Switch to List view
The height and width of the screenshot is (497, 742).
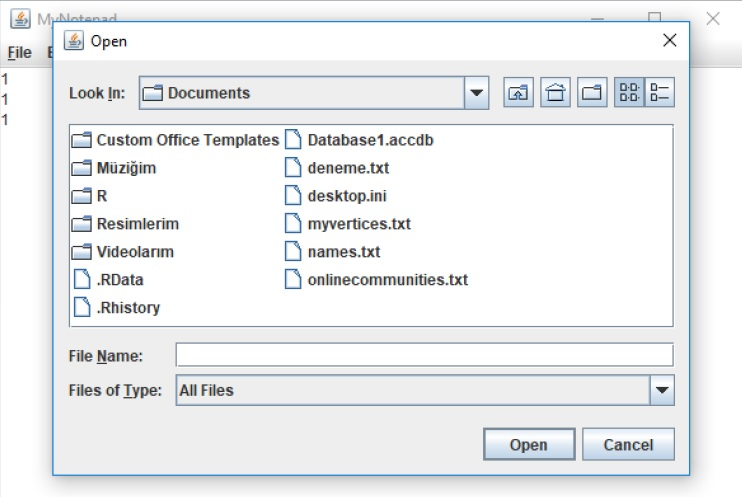tap(629, 92)
